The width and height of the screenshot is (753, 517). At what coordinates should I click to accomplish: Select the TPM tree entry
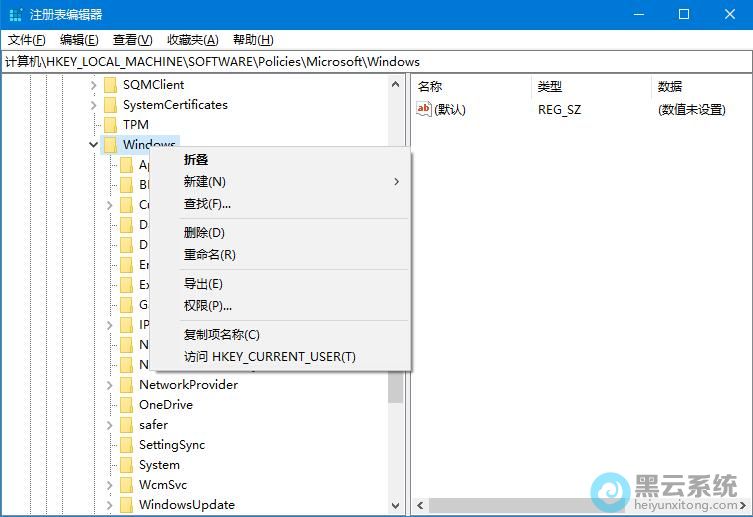[x=136, y=125]
